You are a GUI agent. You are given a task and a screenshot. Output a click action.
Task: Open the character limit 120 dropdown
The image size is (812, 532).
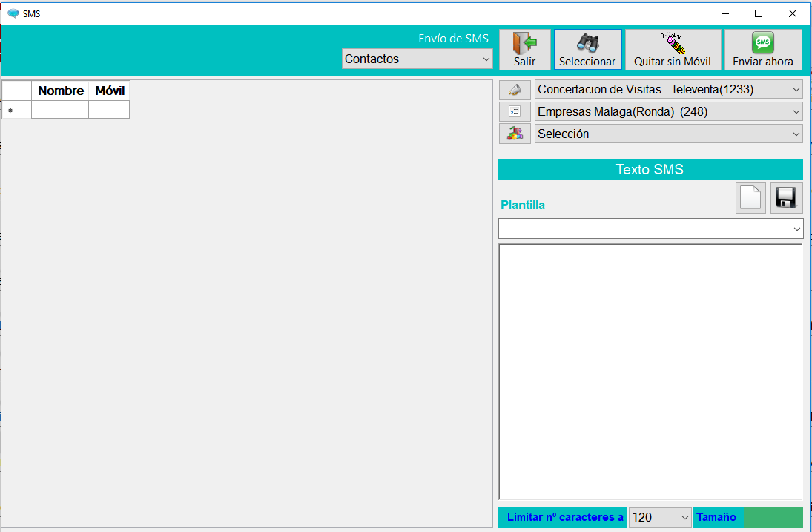coord(660,517)
